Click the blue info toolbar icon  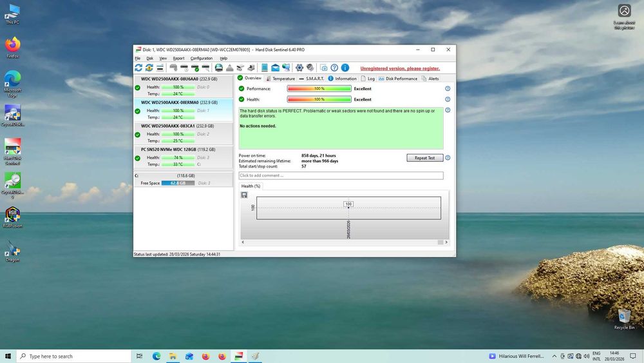345,68
